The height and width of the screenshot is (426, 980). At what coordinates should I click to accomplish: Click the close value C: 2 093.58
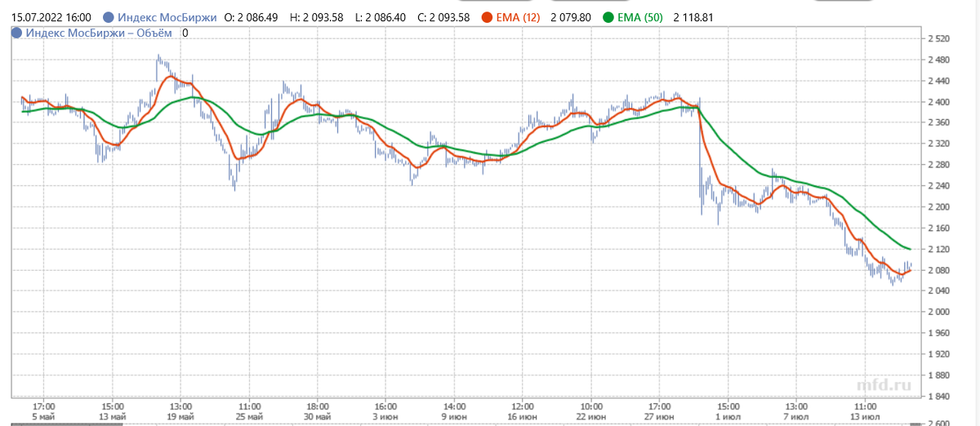point(442,17)
